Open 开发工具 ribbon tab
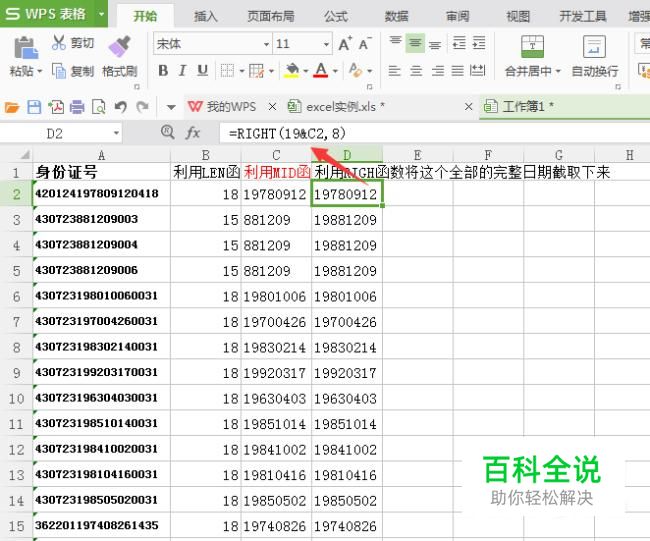Viewport: 650px width, 541px height. [583, 16]
